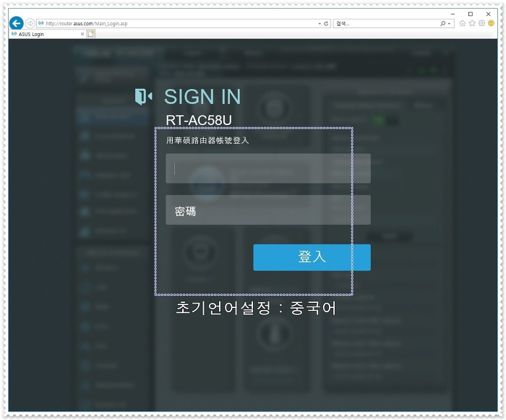Maximize the browser window
This screenshot has width=506, height=420.
pyautogui.click(x=471, y=14)
